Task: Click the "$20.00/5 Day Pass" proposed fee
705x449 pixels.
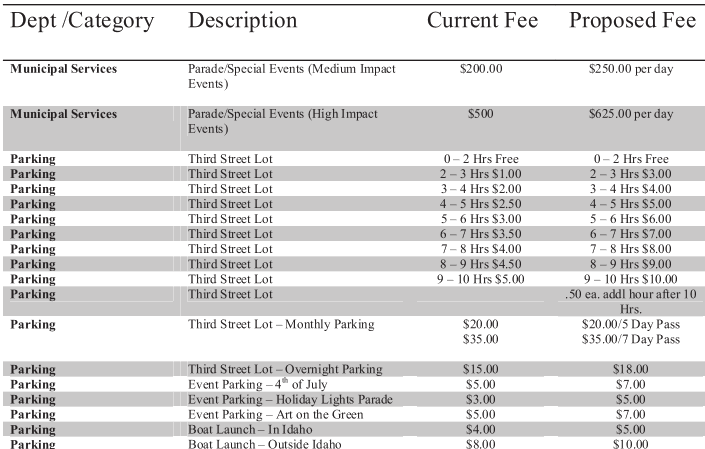Action: tap(630, 325)
